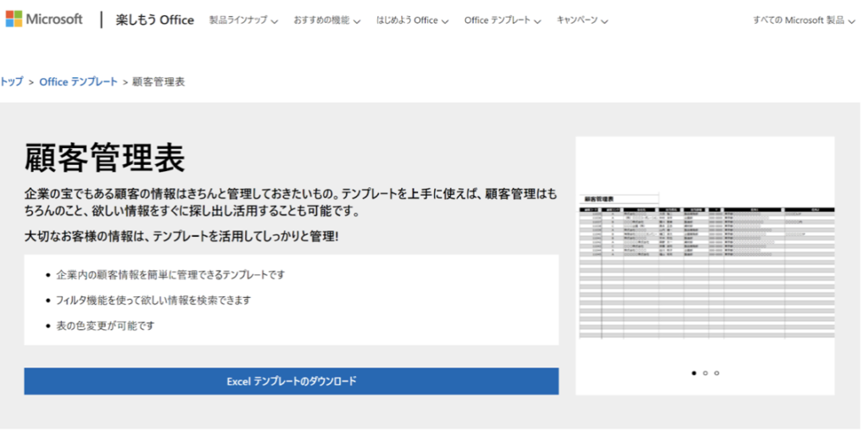Open the 楽しもう Office home link
Viewport: 868px width, 431px height.
(154, 20)
